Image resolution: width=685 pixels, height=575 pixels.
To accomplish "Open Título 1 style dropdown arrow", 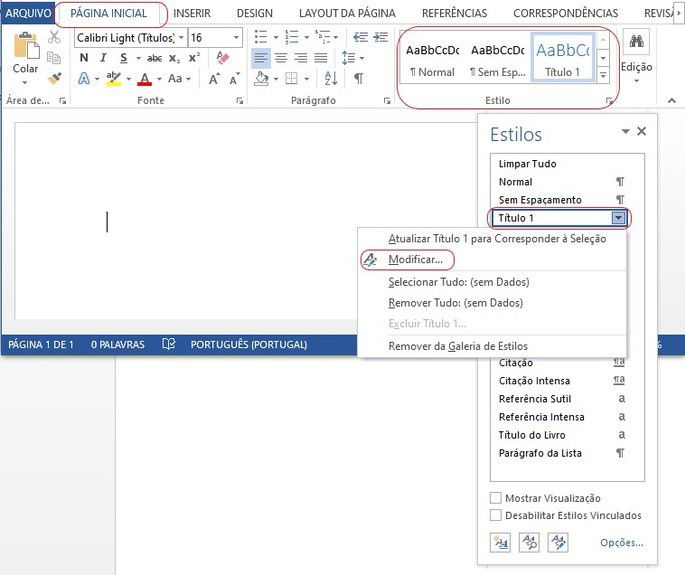I will tap(618, 218).
